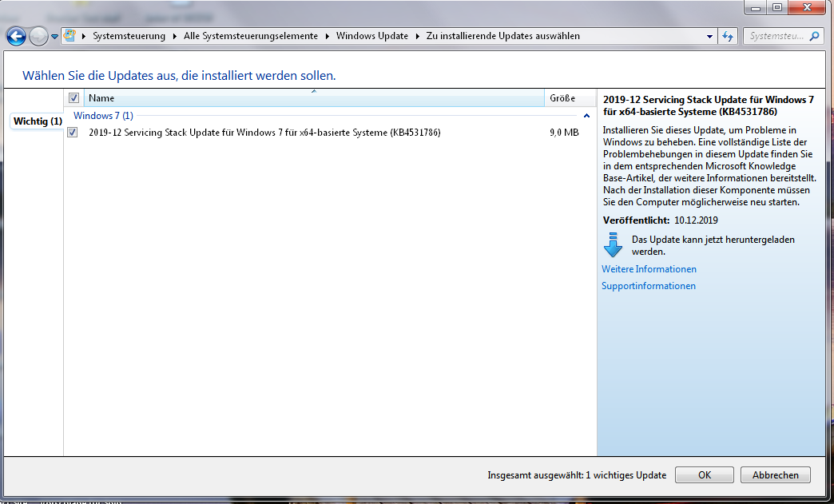This screenshot has width=834, height=504.
Task: Collapse the Windows 7 group chevron
Action: [586, 115]
